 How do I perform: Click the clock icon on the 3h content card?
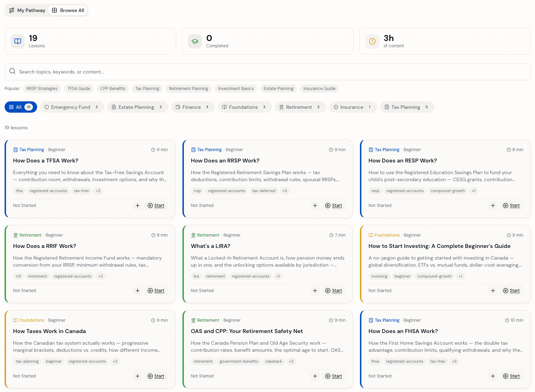click(372, 41)
